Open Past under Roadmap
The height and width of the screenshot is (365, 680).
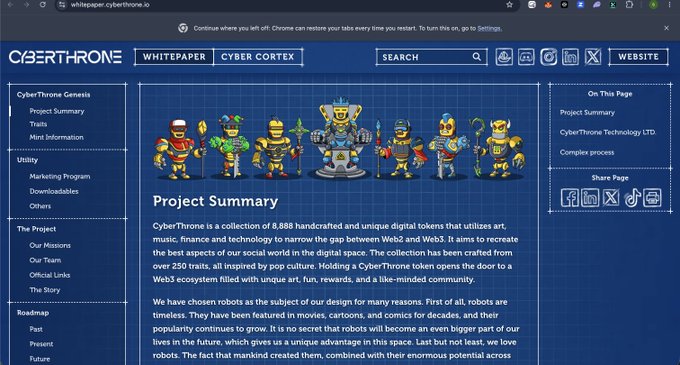(x=36, y=329)
